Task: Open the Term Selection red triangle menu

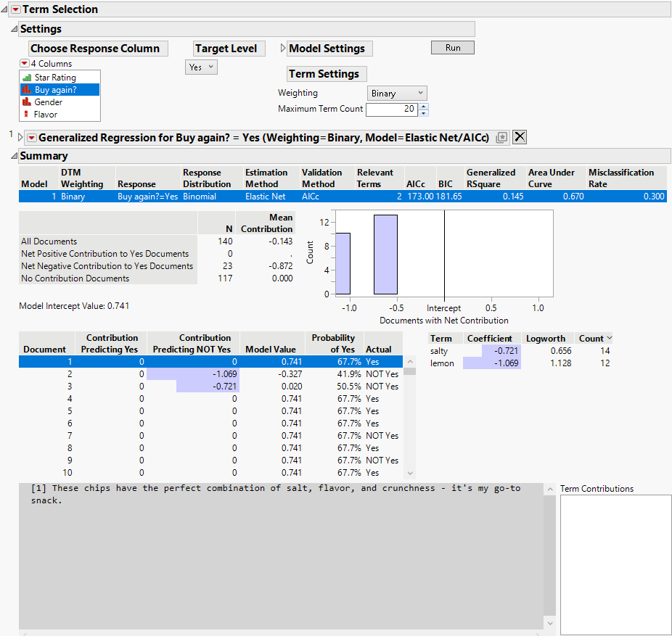Action: coord(16,9)
